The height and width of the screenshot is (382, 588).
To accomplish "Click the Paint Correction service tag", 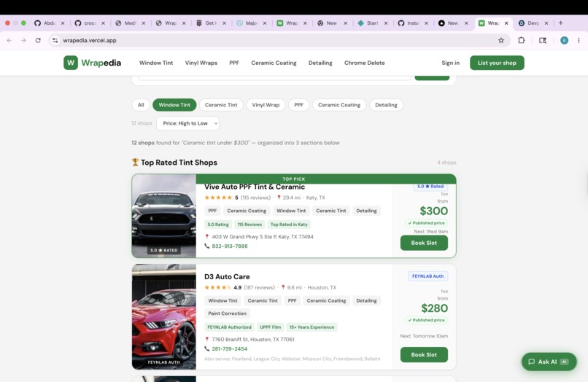I will point(228,313).
